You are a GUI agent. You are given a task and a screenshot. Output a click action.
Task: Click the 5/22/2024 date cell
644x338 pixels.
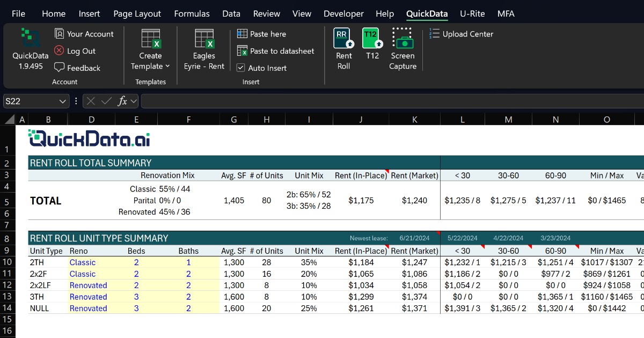point(462,238)
